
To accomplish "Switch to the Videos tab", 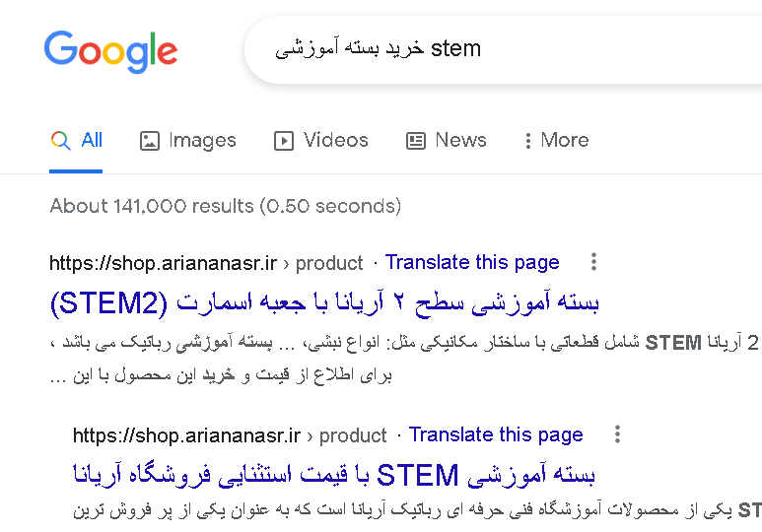I will click(x=335, y=140).
